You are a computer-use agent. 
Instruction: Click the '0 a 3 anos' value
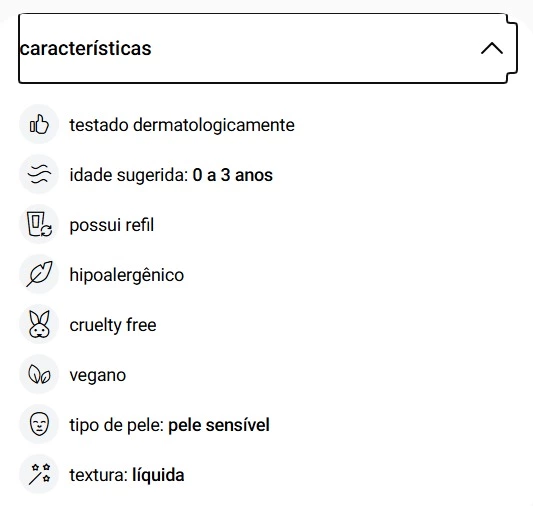point(233,175)
